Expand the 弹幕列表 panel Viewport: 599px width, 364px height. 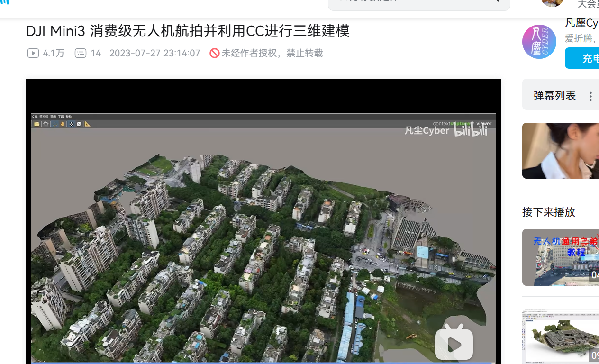coord(554,96)
